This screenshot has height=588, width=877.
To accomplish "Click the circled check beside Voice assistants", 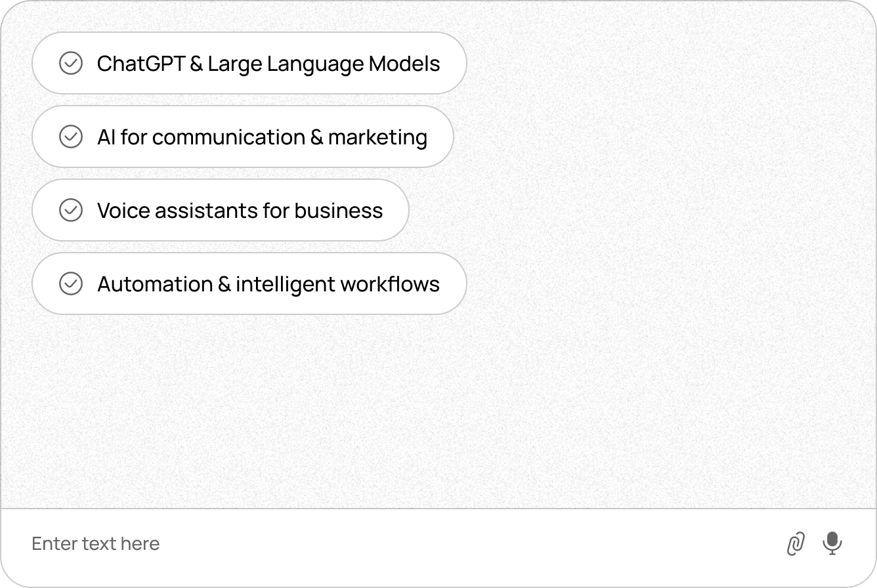I will pos(71,211).
